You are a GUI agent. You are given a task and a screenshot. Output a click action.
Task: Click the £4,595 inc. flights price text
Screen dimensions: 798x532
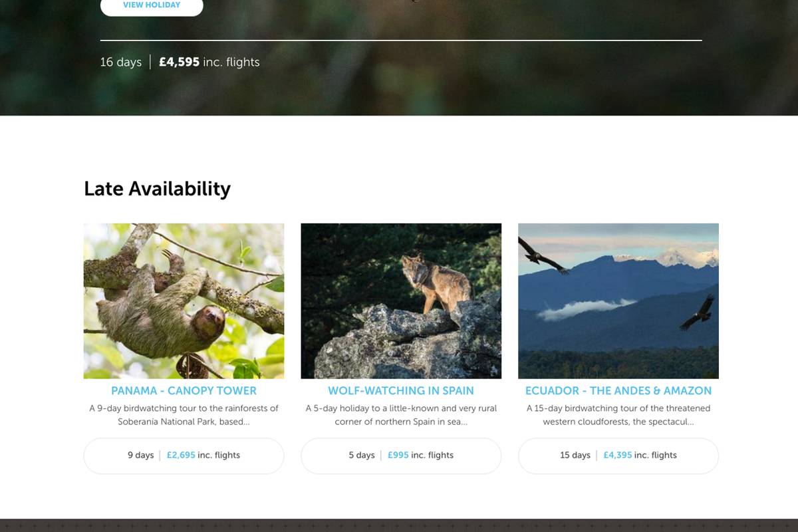tap(209, 62)
